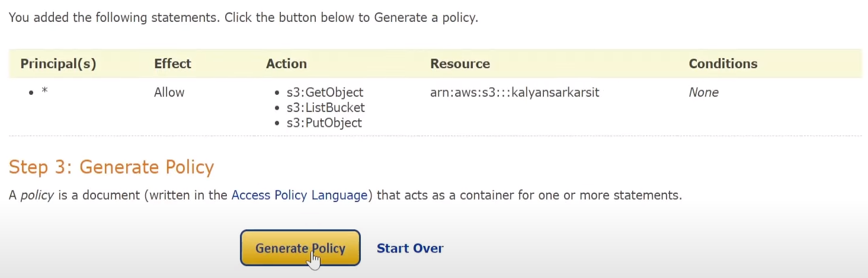
Task: Open the Access Policy Language link
Action: point(299,195)
